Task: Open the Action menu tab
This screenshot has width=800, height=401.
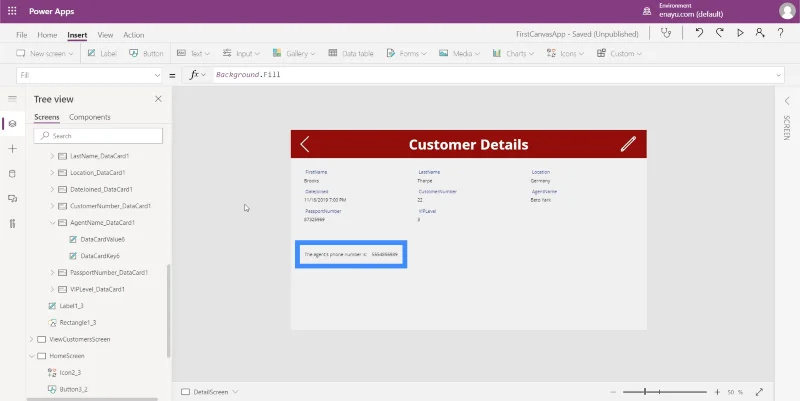Action: (134, 35)
